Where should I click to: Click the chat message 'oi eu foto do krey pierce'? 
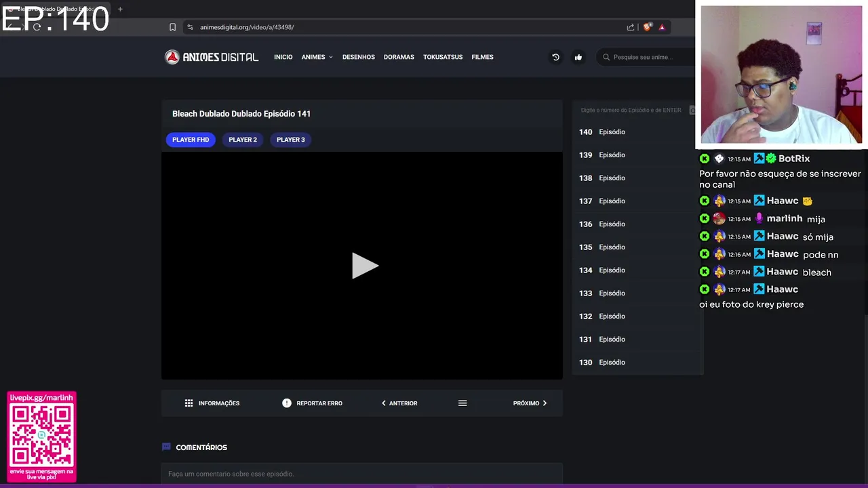[751, 304]
